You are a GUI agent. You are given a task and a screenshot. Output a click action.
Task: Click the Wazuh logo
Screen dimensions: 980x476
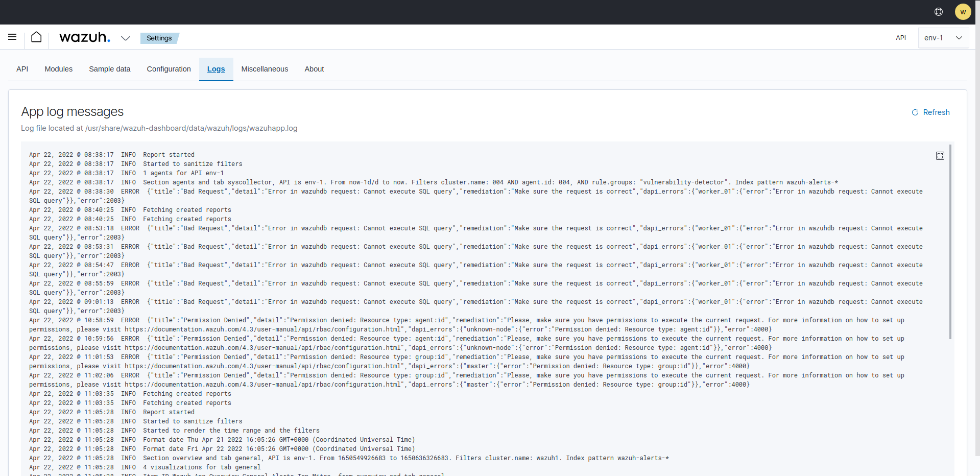(x=85, y=37)
